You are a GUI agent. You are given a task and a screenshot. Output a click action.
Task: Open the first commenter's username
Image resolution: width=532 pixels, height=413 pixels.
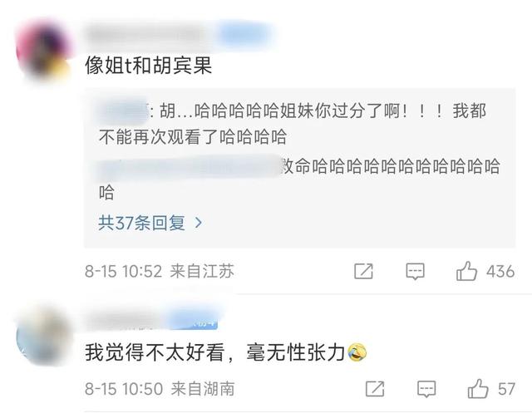(148, 35)
